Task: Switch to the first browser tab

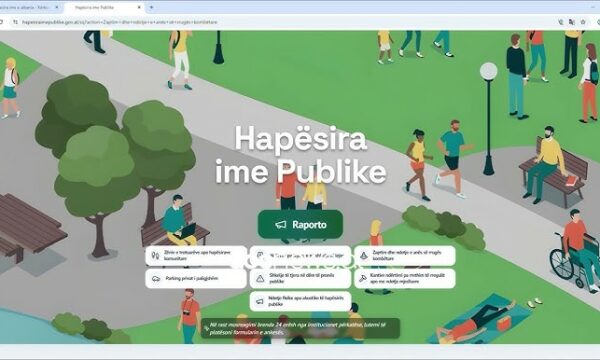Action: click(30, 7)
